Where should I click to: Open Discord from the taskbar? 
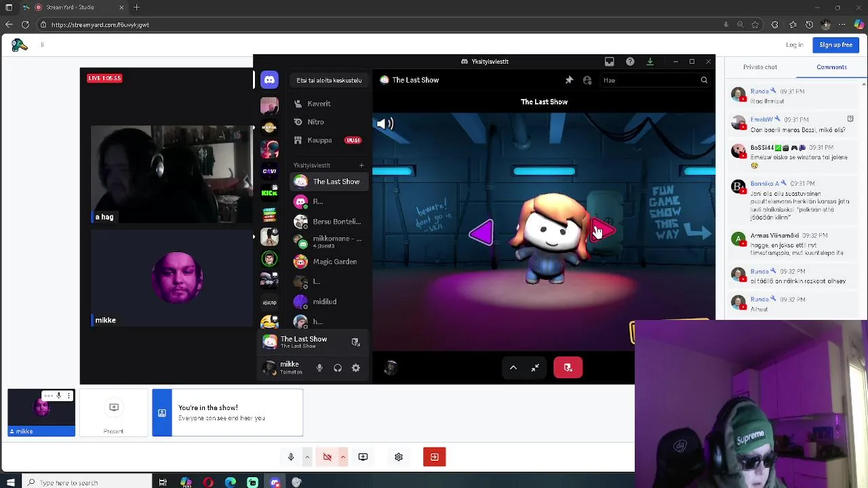click(275, 483)
